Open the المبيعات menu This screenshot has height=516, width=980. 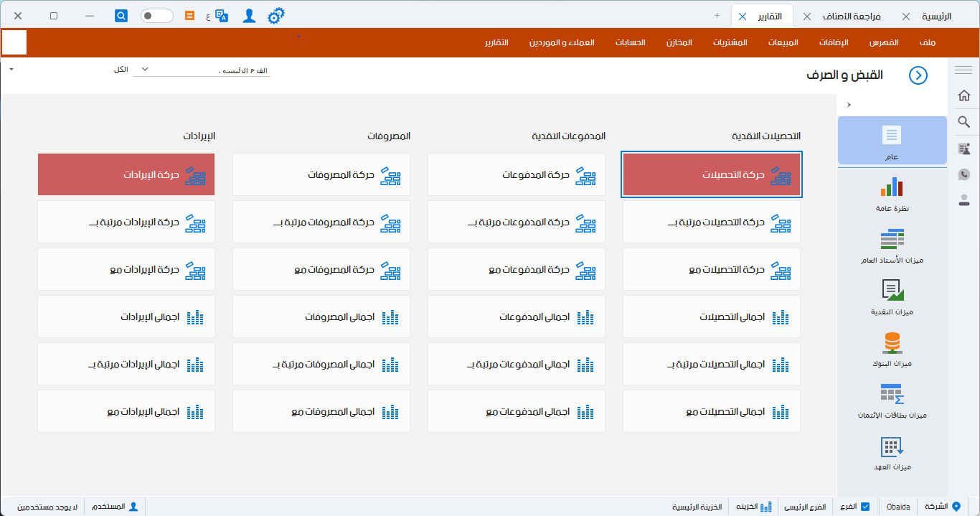click(783, 42)
